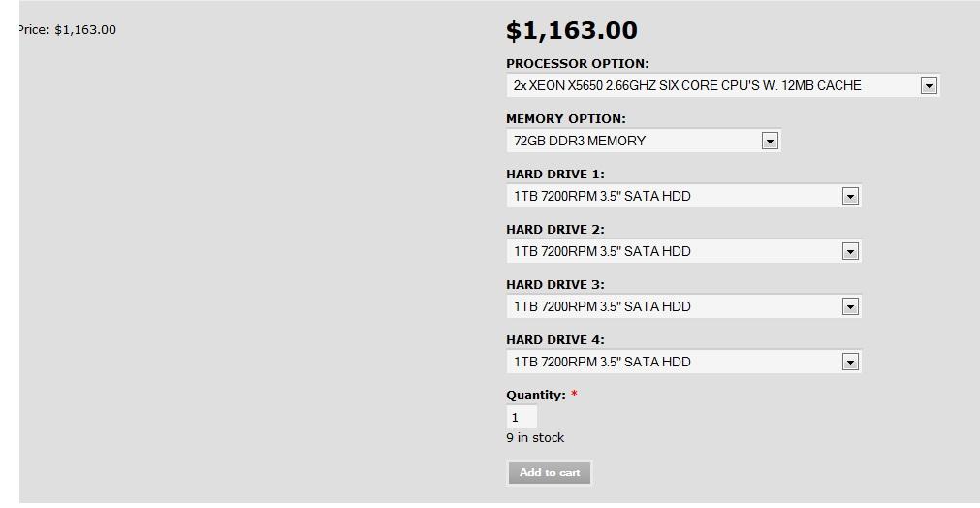Click the Hard Drive 3 dropdown arrow
980x508 pixels.
click(x=850, y=306)
